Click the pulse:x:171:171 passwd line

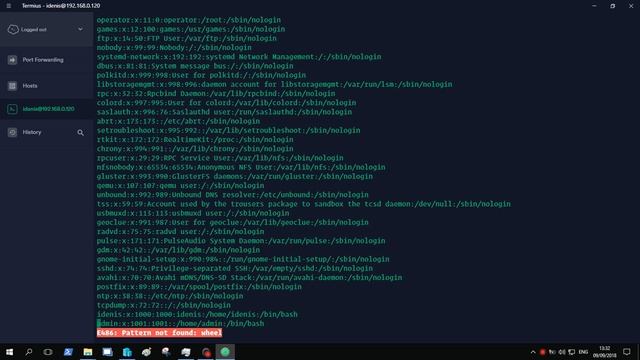[241, 241]
